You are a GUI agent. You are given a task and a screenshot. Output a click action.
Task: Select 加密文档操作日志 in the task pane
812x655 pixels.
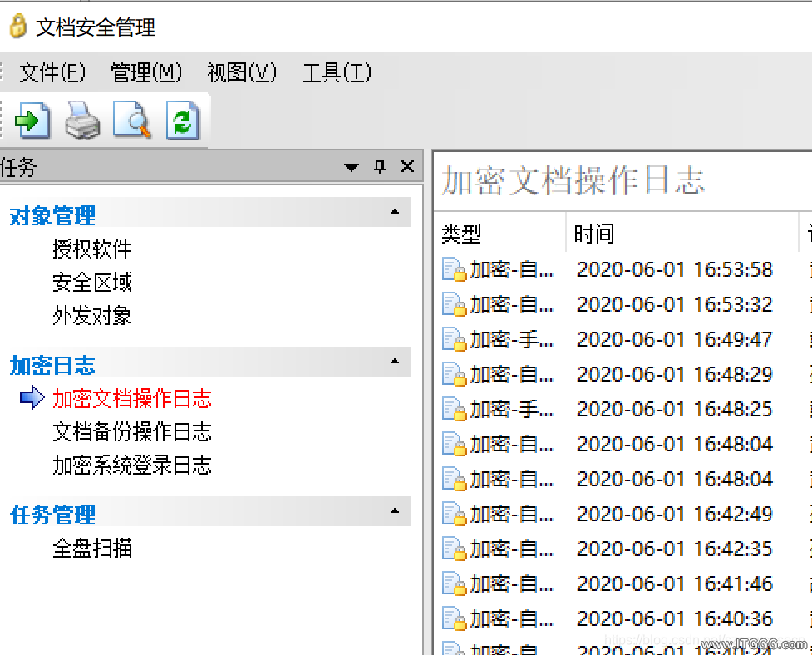click(132, 399)
